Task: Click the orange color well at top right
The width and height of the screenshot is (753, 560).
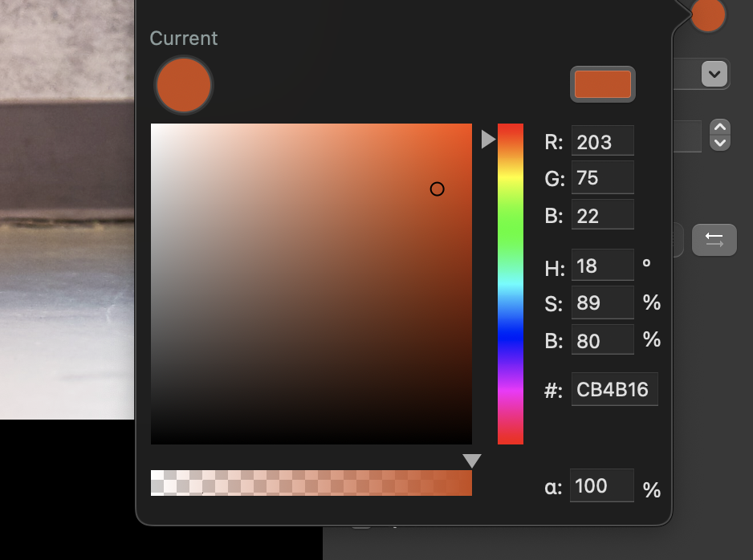Action: point(708,14)
